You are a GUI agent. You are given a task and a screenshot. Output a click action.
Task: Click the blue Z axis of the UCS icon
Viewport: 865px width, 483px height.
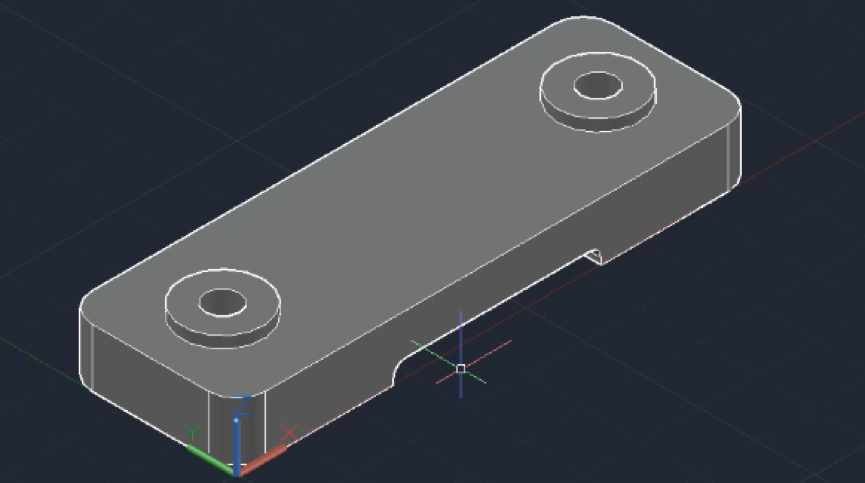point(237,446)
